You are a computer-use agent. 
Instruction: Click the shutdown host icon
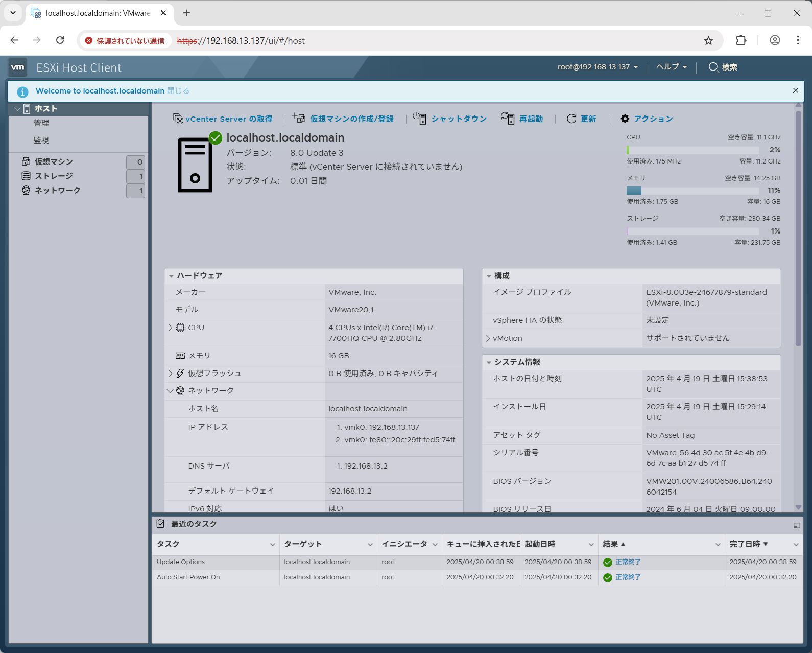click(x=419, y=119)
